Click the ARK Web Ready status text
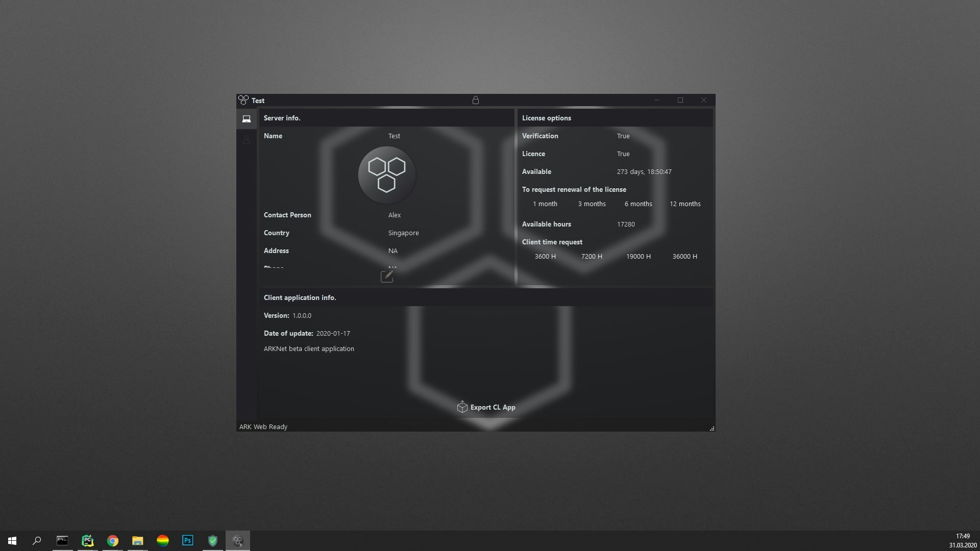This screenshot has width=980, height=551. 263,427
